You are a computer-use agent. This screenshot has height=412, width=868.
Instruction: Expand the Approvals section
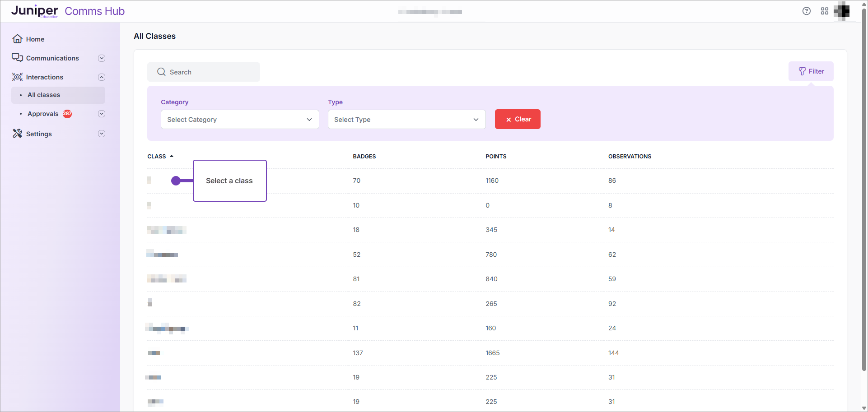(102, 113)
